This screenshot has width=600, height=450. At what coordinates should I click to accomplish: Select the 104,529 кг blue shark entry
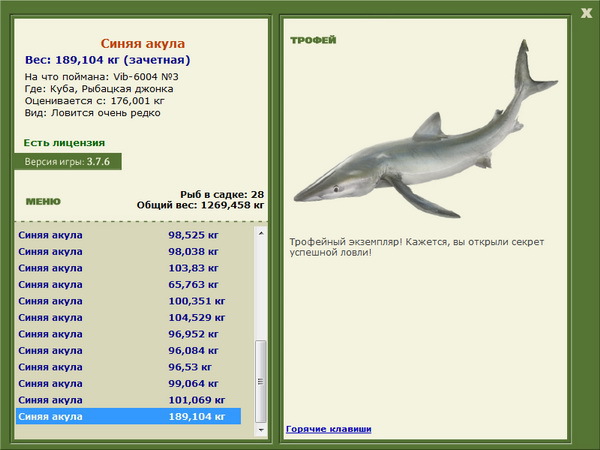coord(129,317)
